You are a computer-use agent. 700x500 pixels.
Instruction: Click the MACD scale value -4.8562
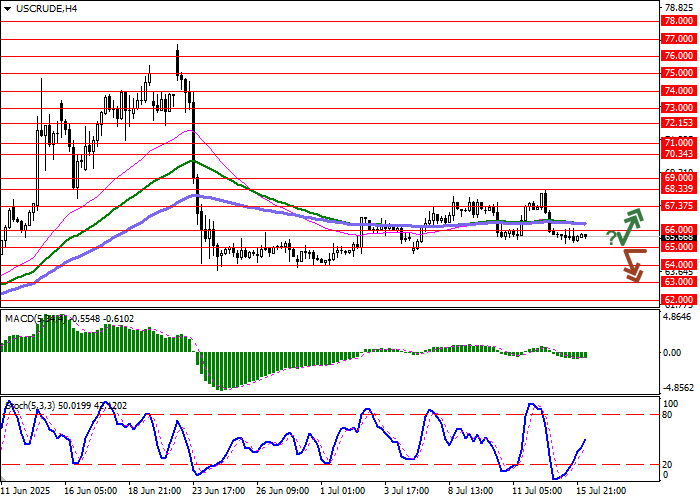click(x=679, y=388)
